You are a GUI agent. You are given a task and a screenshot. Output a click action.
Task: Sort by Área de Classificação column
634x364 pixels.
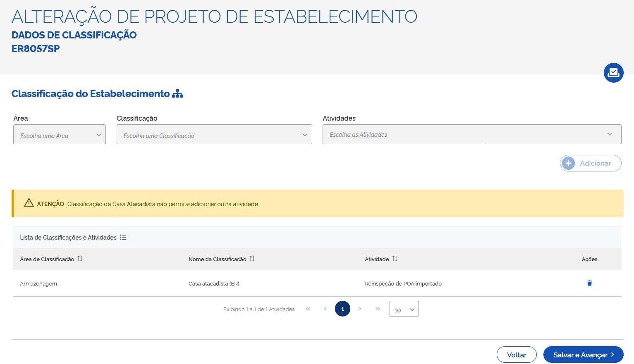tap(80, 259)
